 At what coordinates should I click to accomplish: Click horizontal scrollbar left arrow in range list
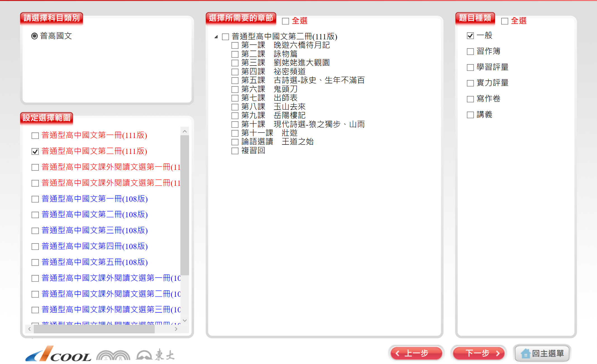pyautogui.click(x=29, y=329)
